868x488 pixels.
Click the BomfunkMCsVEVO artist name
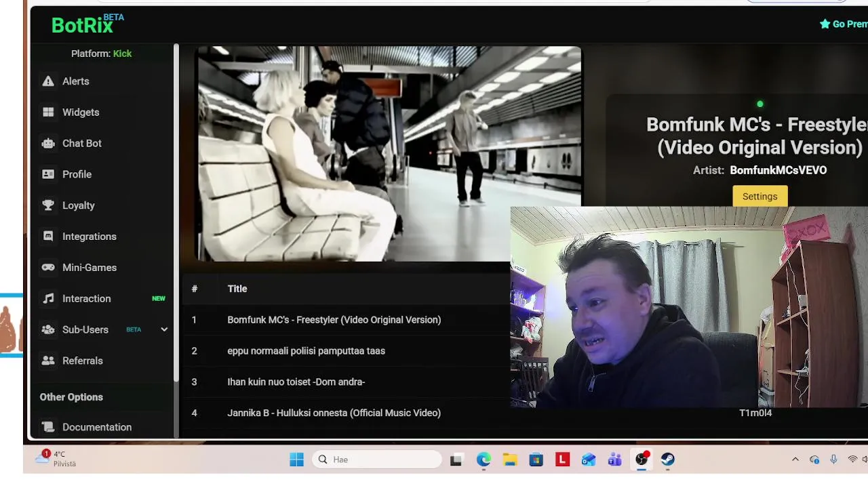(x=778, y=170)
